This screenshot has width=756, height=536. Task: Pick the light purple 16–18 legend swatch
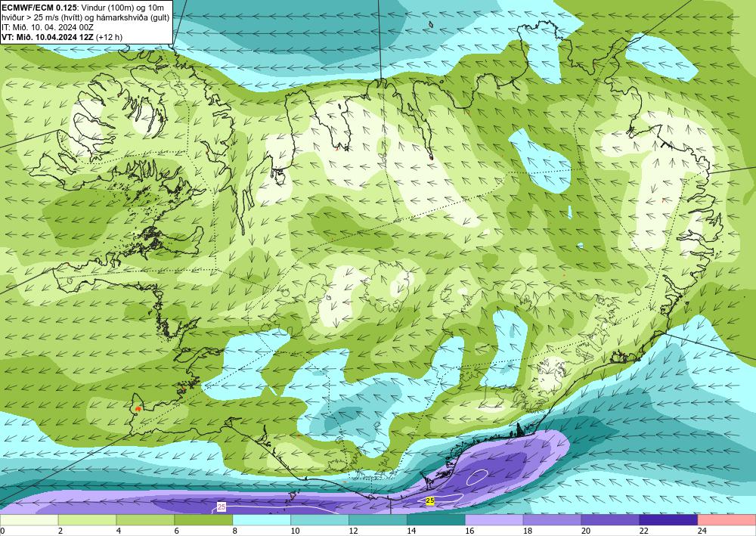pos(494,519)
